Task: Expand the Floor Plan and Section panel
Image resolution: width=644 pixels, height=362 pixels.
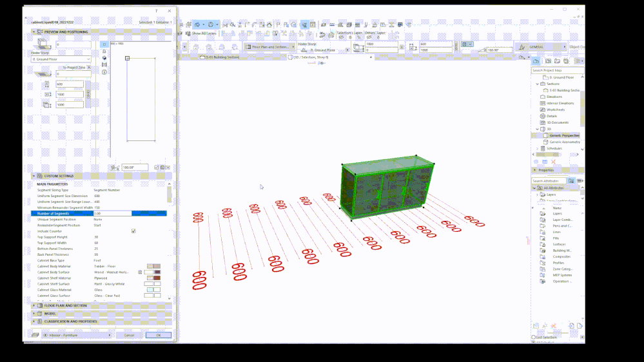Action: click(x=34, y=305)
